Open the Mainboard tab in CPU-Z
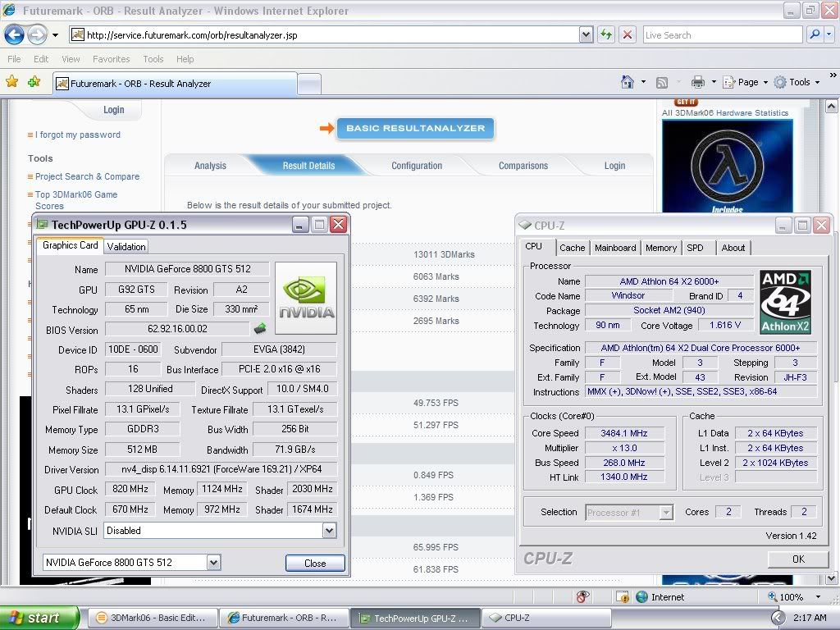Screen dimensions: 840x630 (x=615, y=248)
